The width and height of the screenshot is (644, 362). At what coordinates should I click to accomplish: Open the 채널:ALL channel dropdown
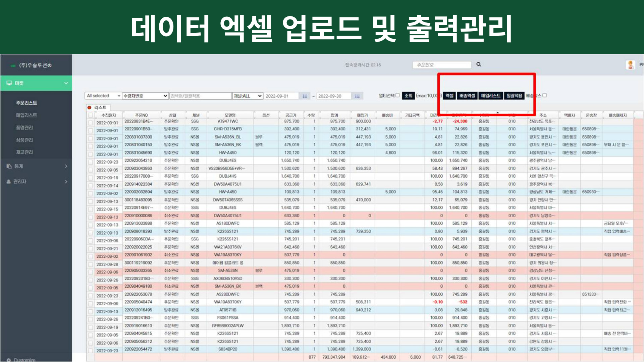click(x=248, y=96)
